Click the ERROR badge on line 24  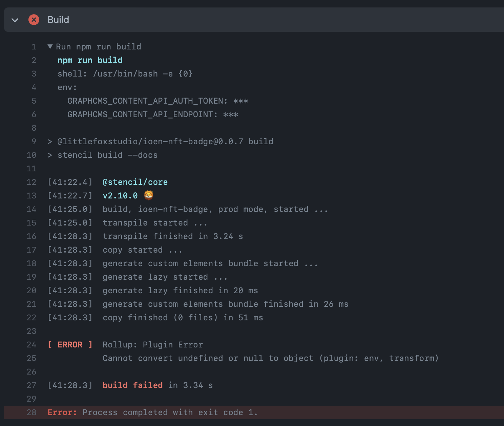pos(70,344)
